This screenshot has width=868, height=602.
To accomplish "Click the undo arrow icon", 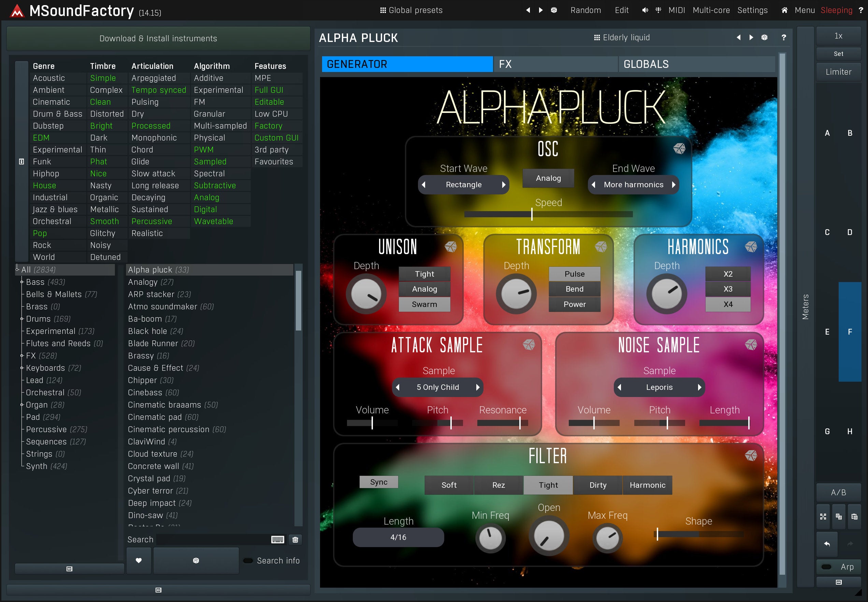I will (827, 544).
